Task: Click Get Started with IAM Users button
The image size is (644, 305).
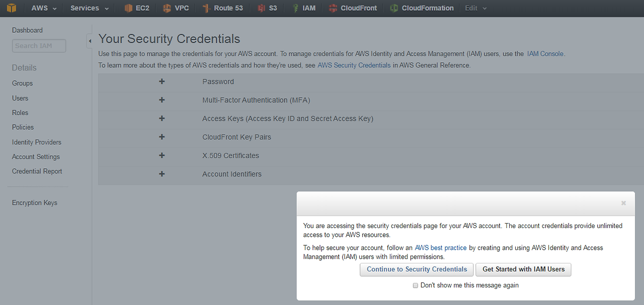Action: pyautogui.click(x=523, y=269)
